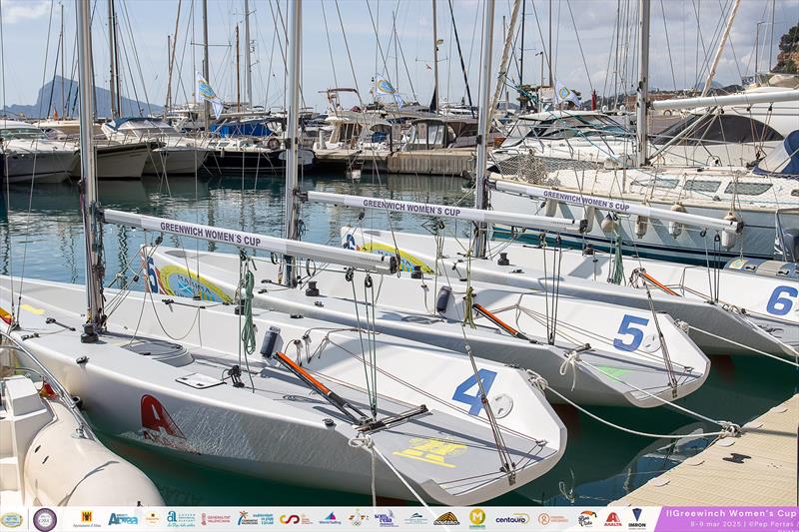This screenshot has width=799, height=532.
Task: Click the Generalitat Valenciana sponsor logo
Action: [216, 519]
